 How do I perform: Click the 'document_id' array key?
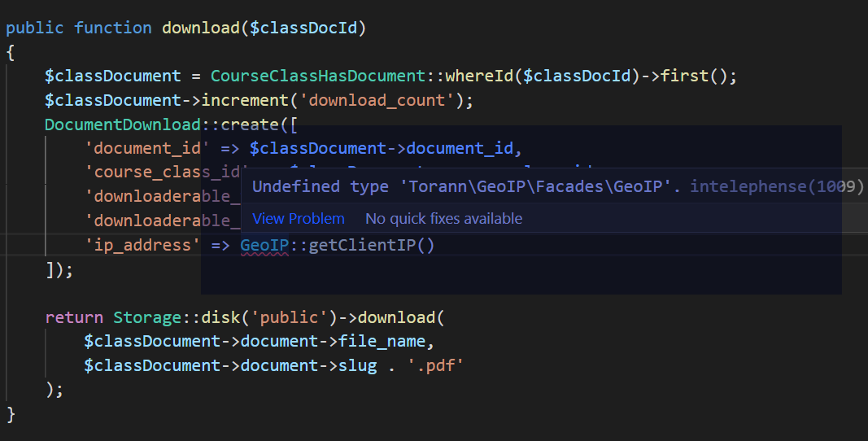(x=146, y=148)
